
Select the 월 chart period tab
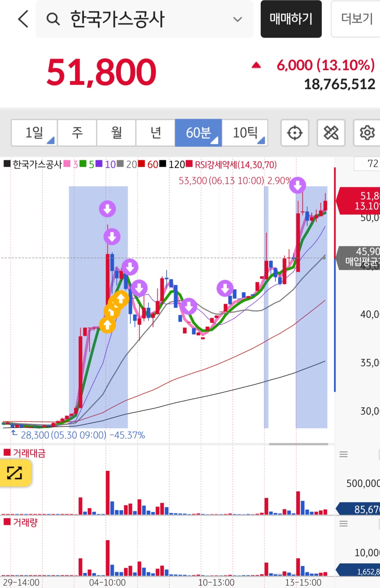[x=116, y=133]
